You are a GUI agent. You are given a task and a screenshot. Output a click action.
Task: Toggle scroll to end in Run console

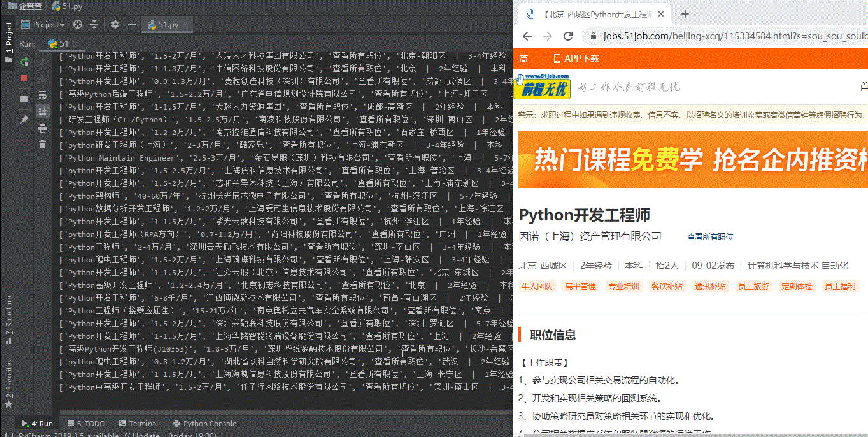[x=43, y=111]
